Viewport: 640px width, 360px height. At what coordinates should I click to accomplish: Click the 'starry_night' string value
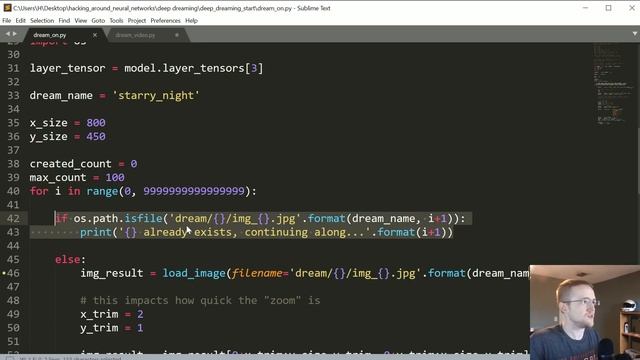click(156, 96)
